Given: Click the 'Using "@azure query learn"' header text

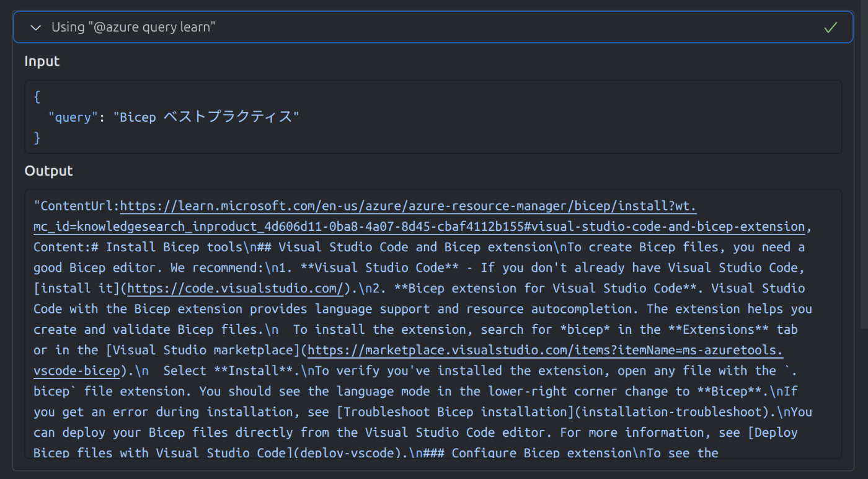Looking at the screenshot, I should pos(133,27).
